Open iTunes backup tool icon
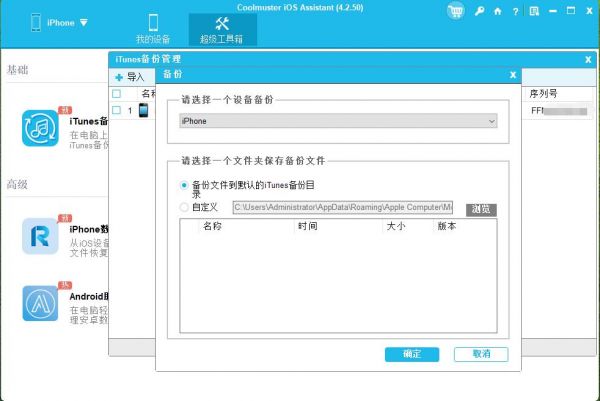 click(40, 128)
